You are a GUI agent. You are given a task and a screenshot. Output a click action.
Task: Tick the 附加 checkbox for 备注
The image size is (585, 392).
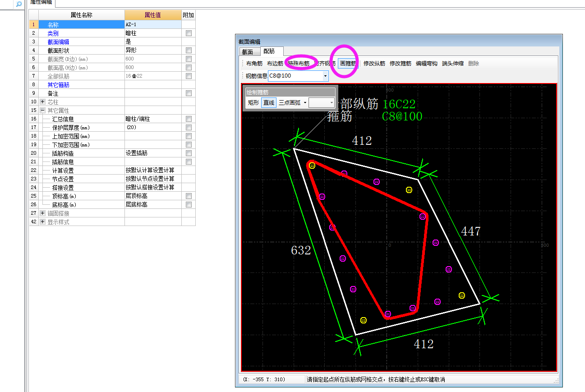coord(189,93)
